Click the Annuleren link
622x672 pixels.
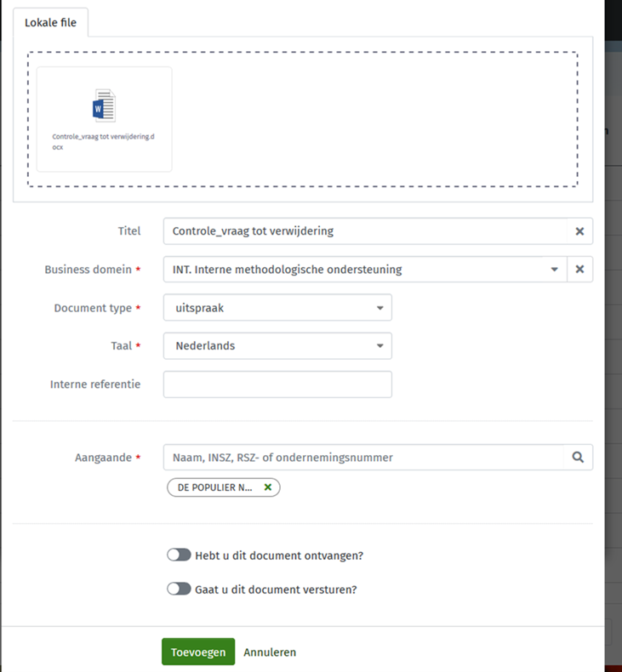click(x=270, y=652)
